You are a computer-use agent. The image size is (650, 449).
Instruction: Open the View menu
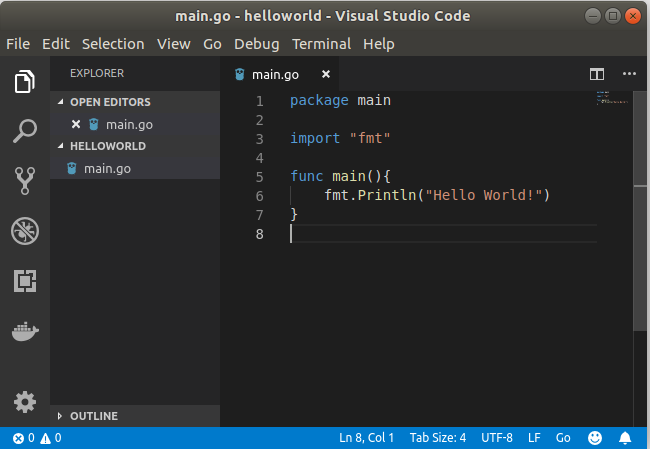[174, 44]
